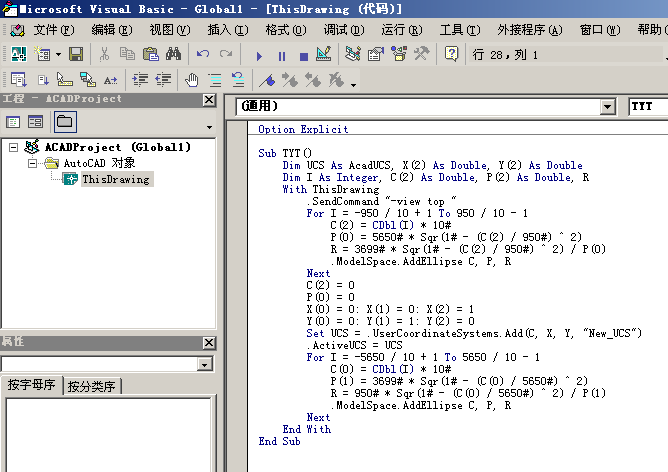
Task: Open the Properties Window icon
Action: click(x=376, y=54)
